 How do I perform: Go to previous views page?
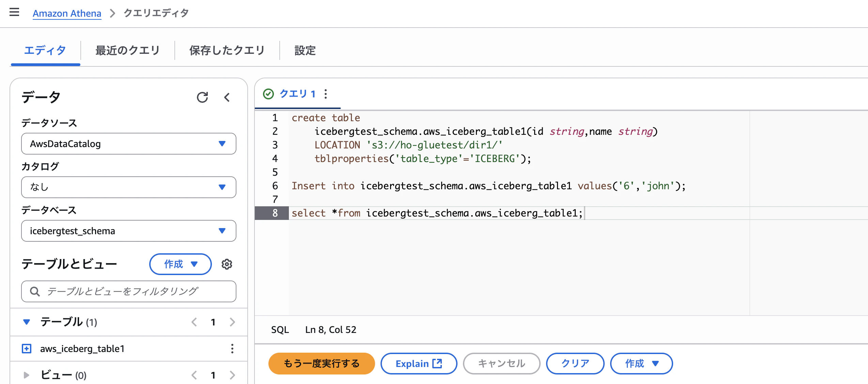pos(194,375)
